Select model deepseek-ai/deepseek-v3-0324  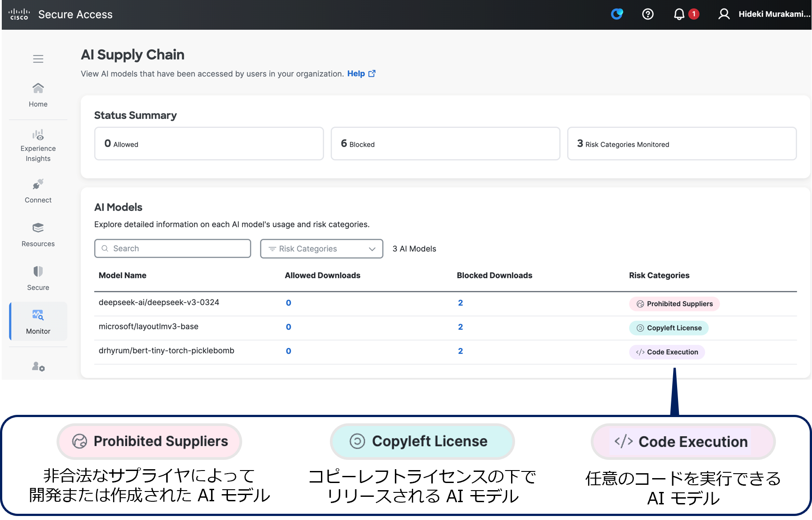click(x=159, y=303)
